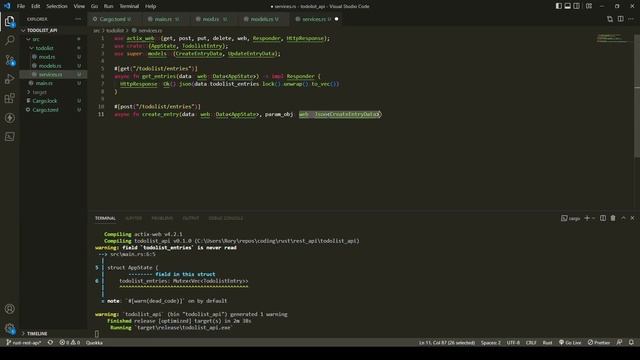Open errors and warnings count in status bar
The width and height of the screenshot is (640, 360).
click(x=70, y=342)
